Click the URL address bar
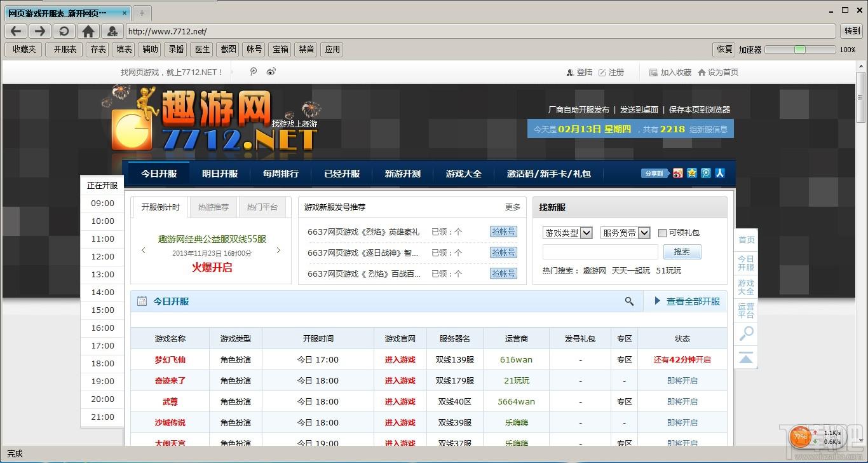The image size is (868, 463). click(x=480, y=31)
